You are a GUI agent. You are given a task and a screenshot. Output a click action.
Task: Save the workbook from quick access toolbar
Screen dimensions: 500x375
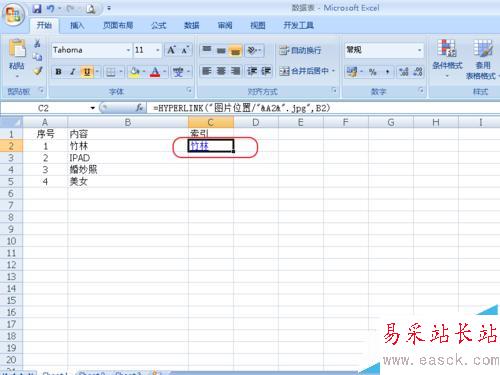[37, 8]
